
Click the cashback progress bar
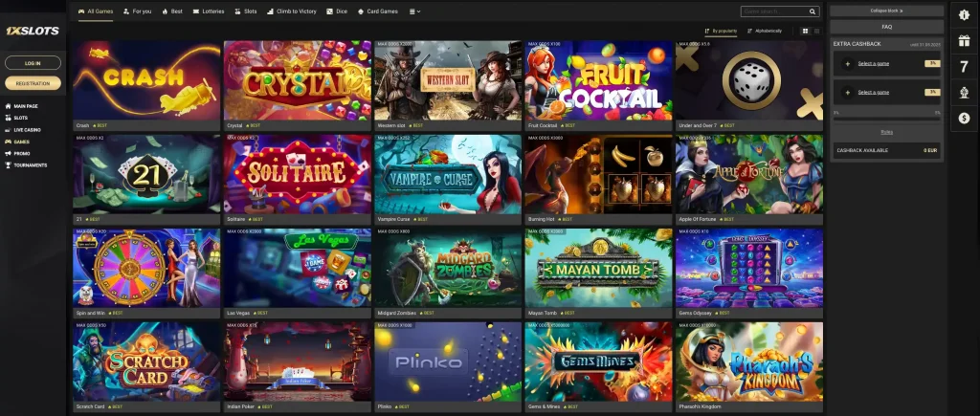coord(886,119)
